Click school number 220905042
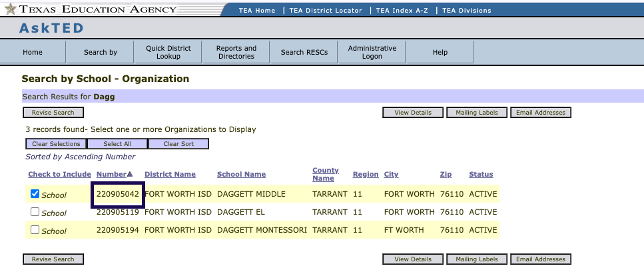 (x=118, y=194)
